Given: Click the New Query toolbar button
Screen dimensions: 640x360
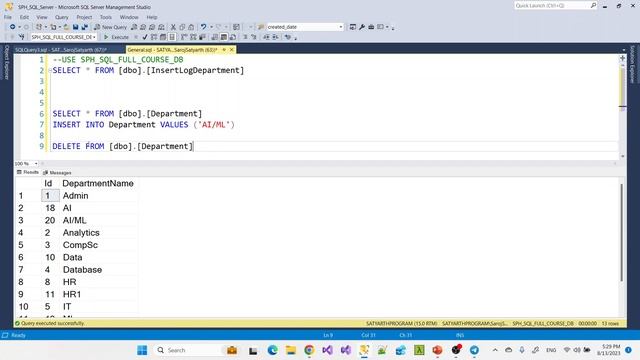Looking at the screenshot, I should 111,27.
